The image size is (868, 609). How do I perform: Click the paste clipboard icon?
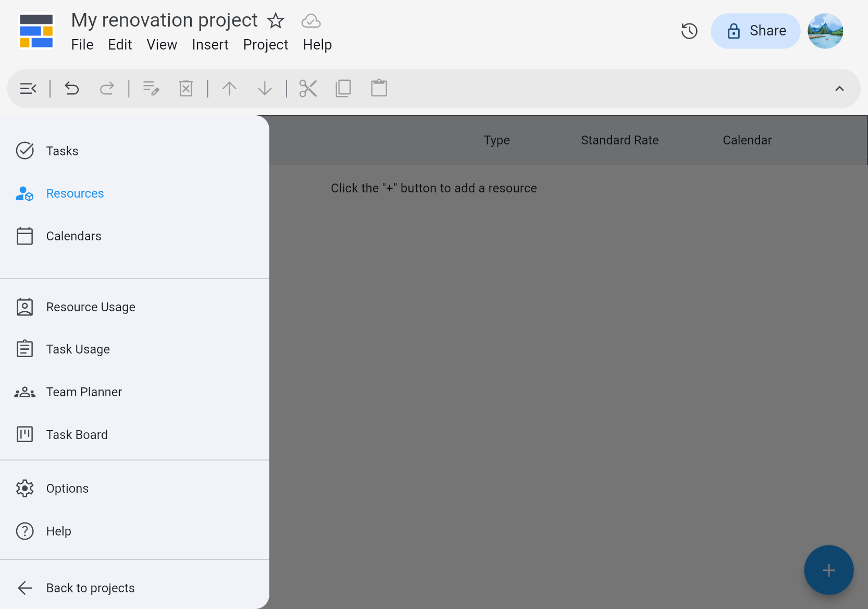(379, 89)
